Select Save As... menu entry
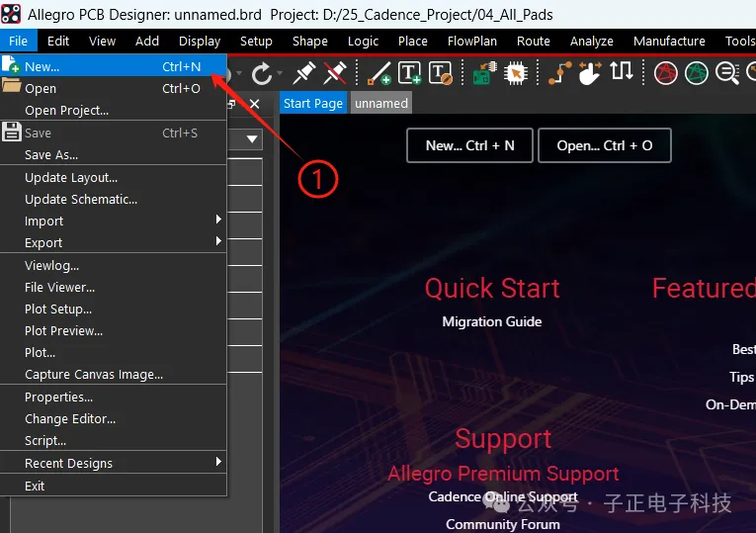 tap(114, 155)
